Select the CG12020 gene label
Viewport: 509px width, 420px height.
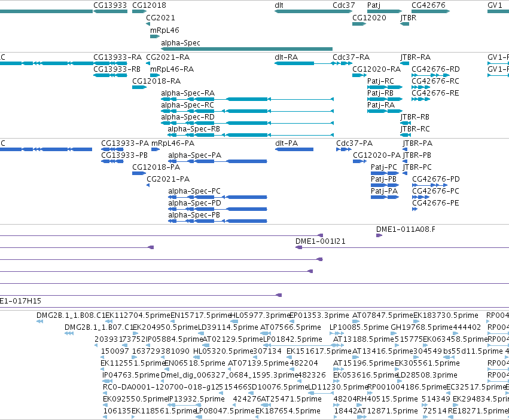pyautogui.click(x=370, y=17)
